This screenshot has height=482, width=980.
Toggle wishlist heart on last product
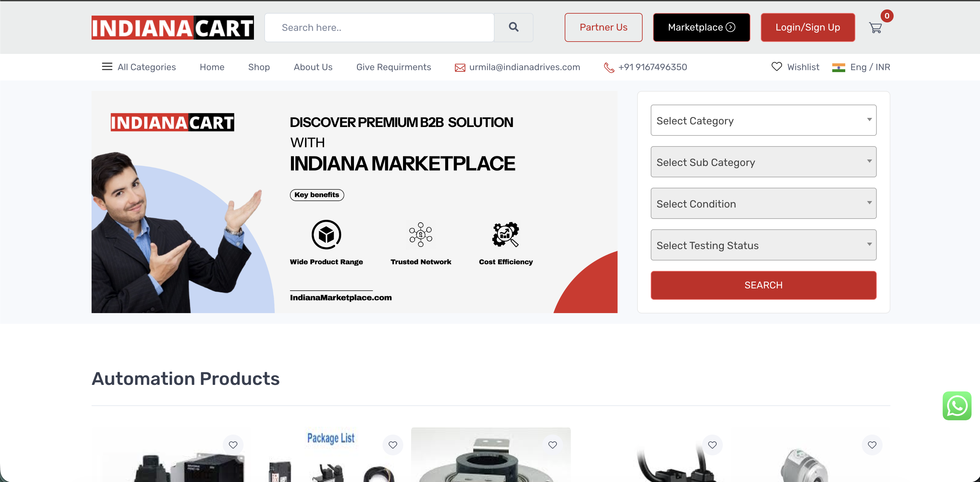pyautogui.click(x=872, y=444)
